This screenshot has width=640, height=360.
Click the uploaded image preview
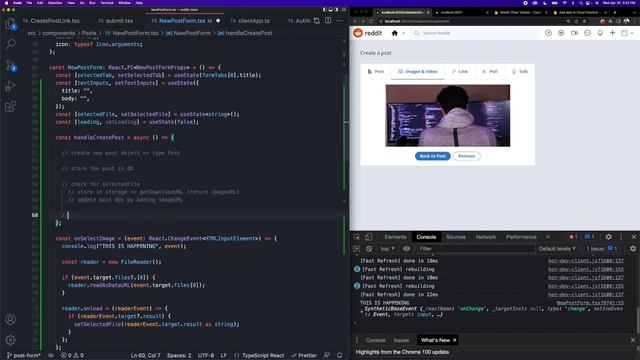click(x=448, y=116)
